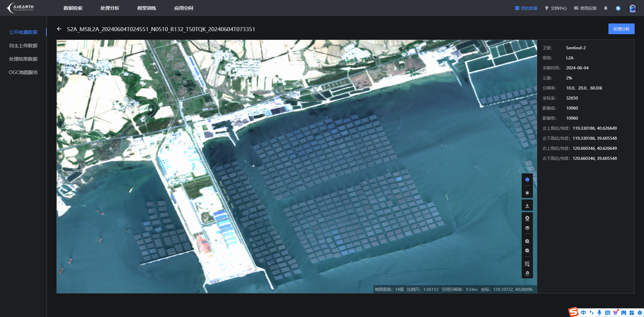Screen dimensions: 644x317
Task: Open the IME settings pen icon
Action: point(640,313)
